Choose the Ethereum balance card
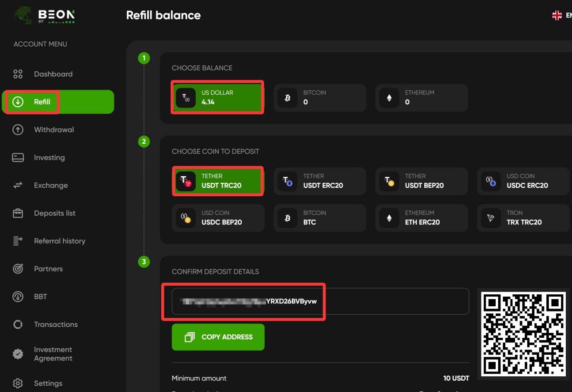Image resolution: width=572 pixels, height=392 pixels. [x=421, y=98]
